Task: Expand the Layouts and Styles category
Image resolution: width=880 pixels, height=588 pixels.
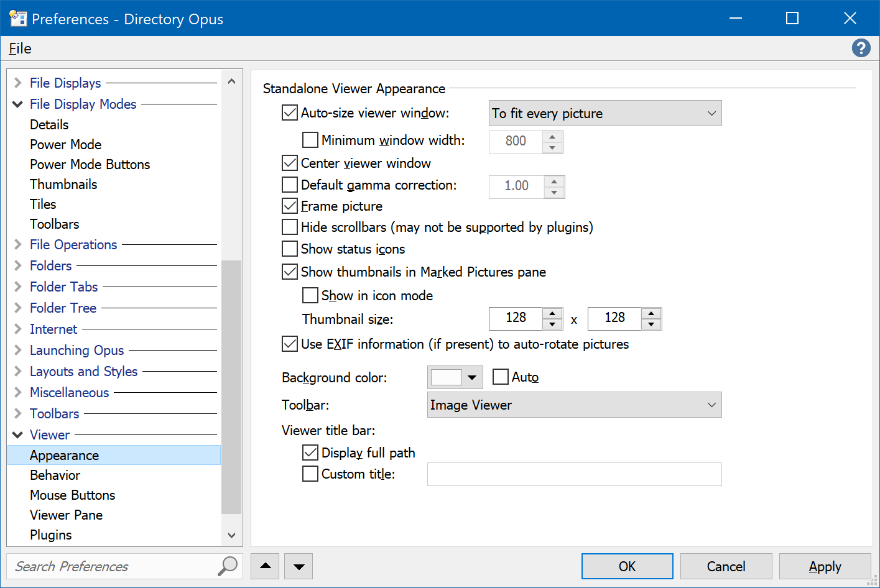Action: (x=18, y=371)
